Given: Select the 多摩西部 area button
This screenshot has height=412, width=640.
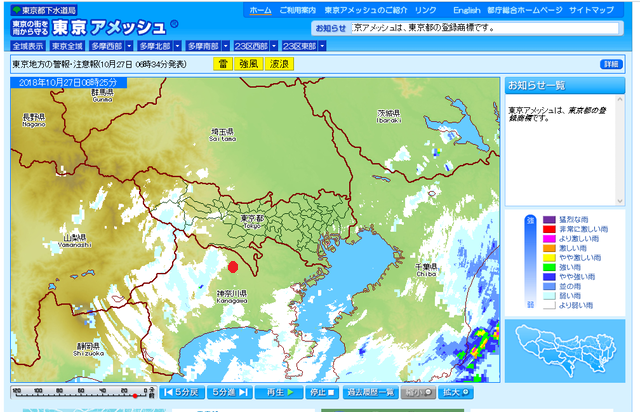Looking at the screenshot, I should [x=107, y=46].
